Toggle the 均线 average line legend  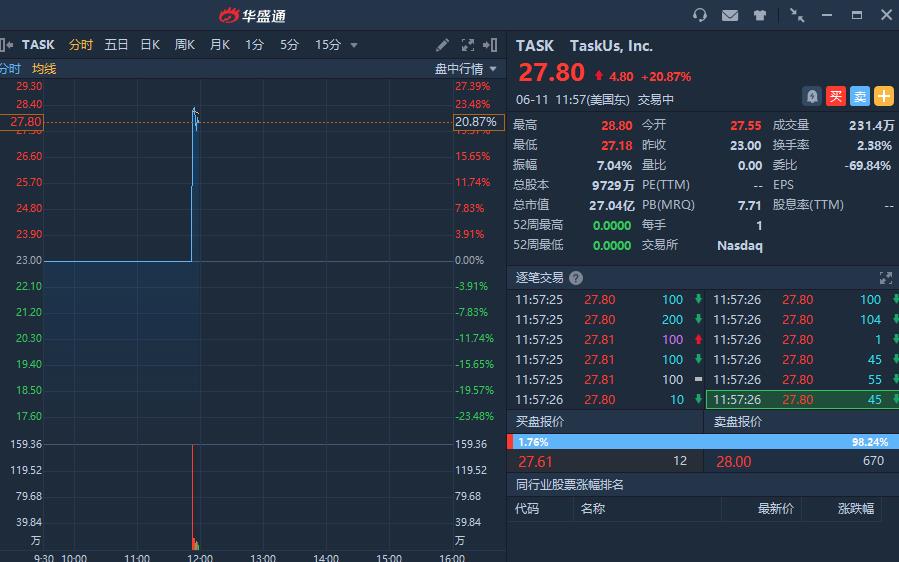tap(44, 69)
